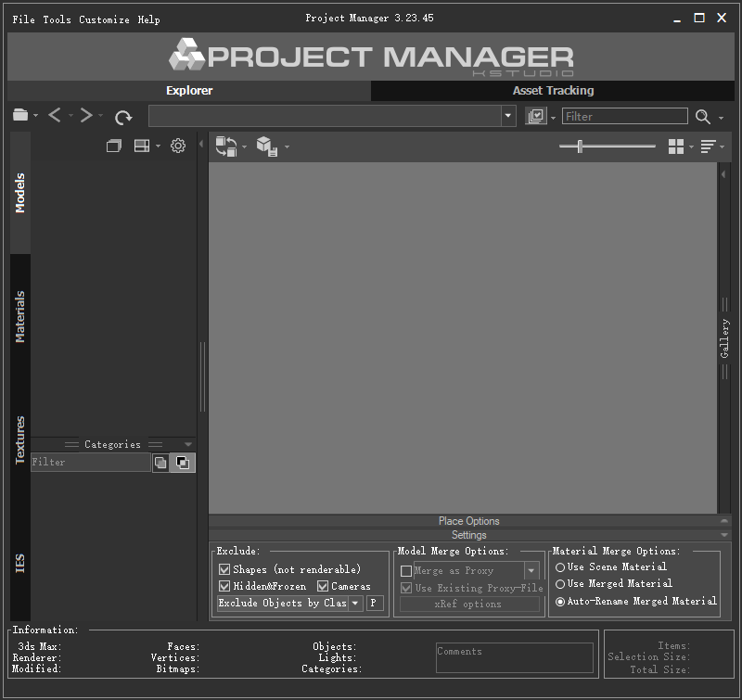742x700 pixels.
Task: Click the highlighted Categories filter mode icon
Action: pyautogui.click(x=183, y=462)
